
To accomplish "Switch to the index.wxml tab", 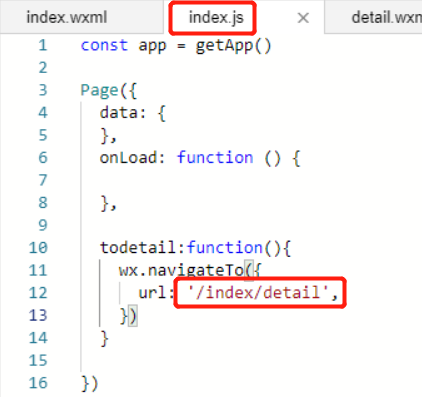I will pos(67,17).
